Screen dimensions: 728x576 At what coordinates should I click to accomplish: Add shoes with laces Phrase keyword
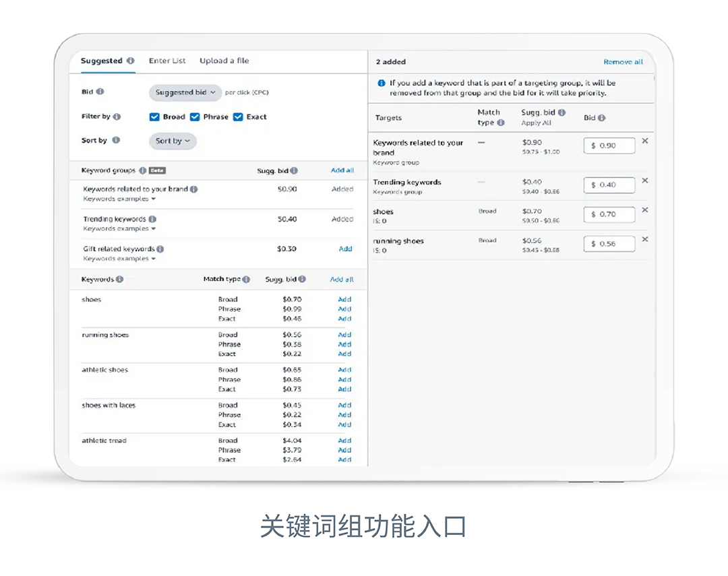pos(344,415)
